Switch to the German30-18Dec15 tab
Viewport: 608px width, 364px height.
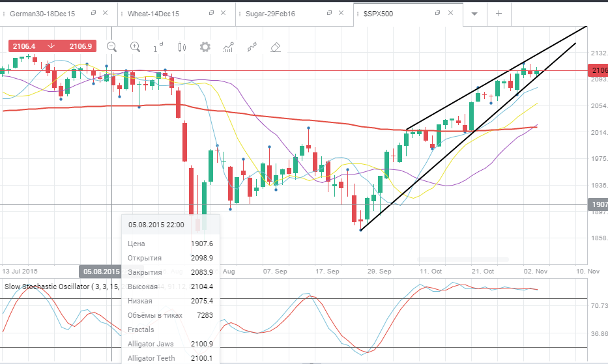[42, 14]
